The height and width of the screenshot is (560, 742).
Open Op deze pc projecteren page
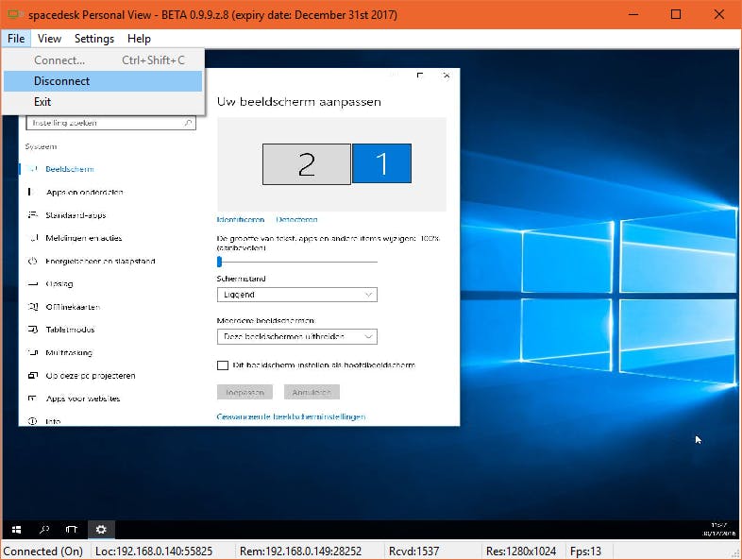click(x=91, y=376)
